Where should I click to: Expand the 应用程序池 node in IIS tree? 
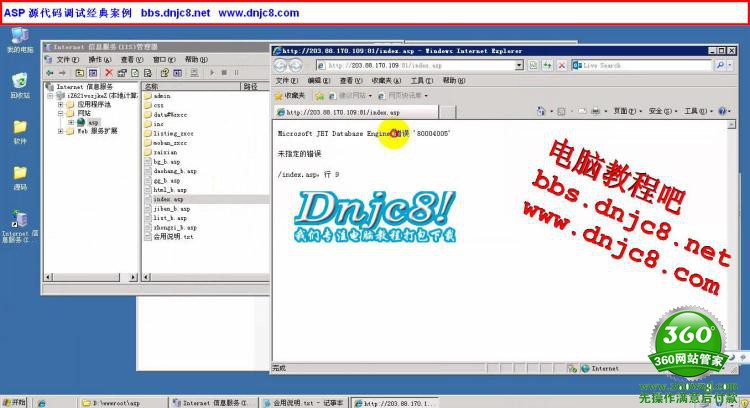(60, 104)
